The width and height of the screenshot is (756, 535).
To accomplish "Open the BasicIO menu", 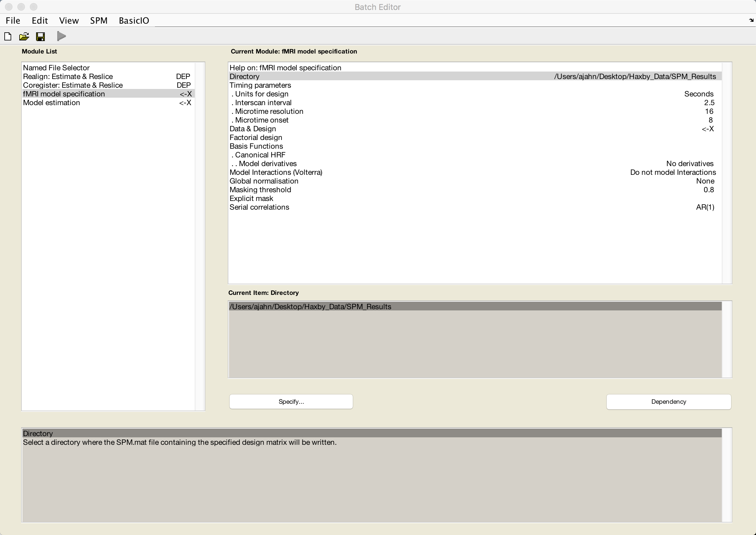I will pos(134,21).
